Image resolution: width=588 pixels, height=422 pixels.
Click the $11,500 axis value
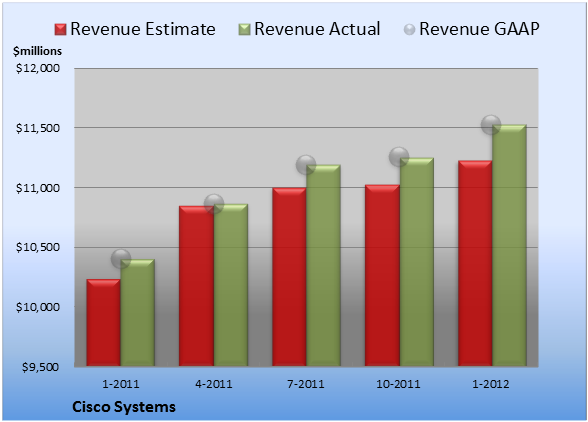pyautogui.click(x=38, y=128)
